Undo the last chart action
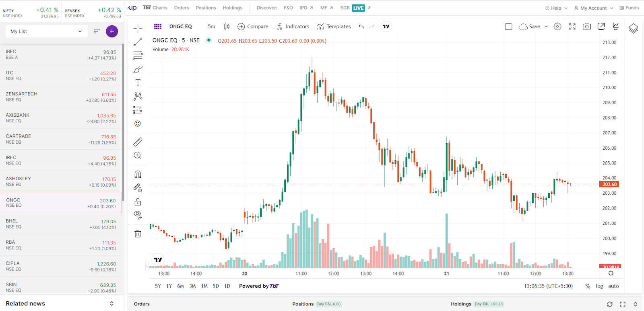 361,27
